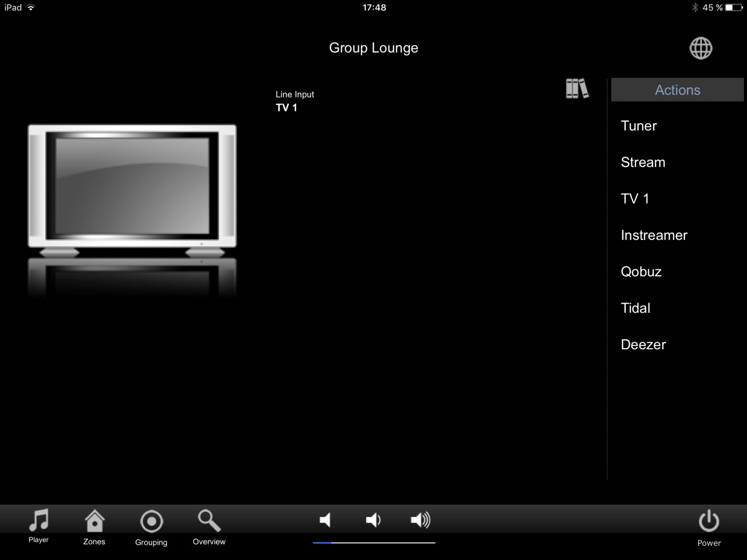Viewport: 747px width, 560px height.
Task: Switch to the Grouping tab
Action: 151,528
